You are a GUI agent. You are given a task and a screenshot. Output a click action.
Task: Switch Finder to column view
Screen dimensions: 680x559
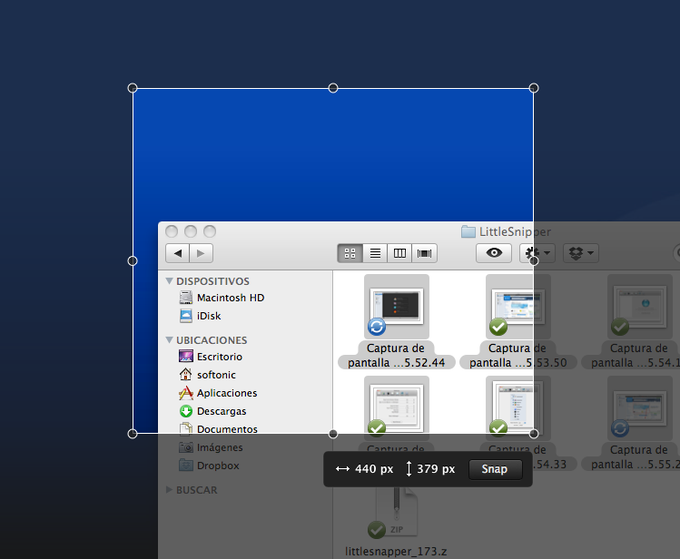coord(400,253)
